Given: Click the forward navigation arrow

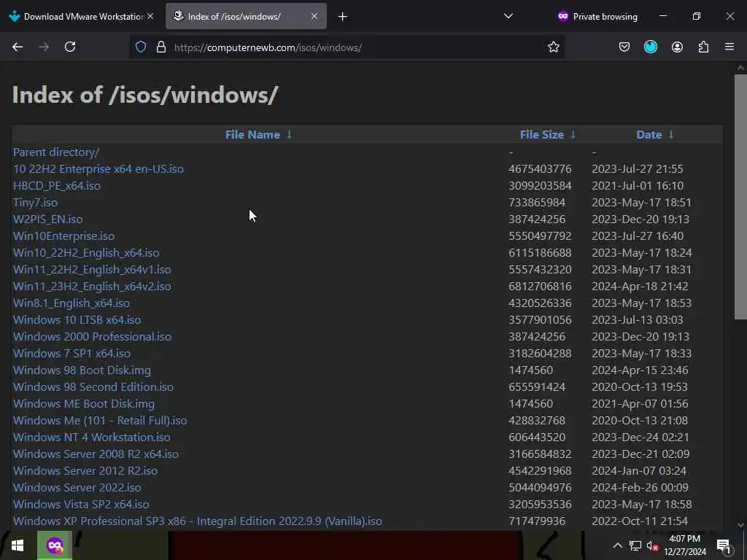Looking at the screenshot, I should pyautogui.click(x=44, y=47).
